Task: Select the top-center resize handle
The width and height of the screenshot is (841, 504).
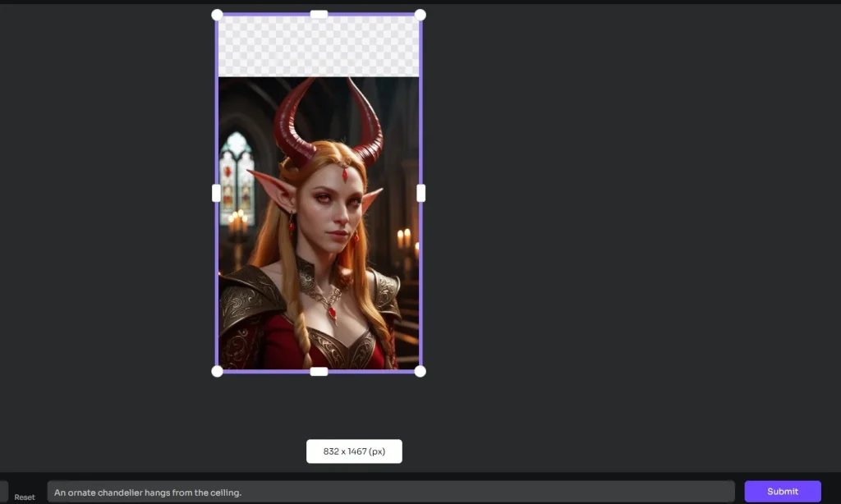Action: (x=318, y=14)
